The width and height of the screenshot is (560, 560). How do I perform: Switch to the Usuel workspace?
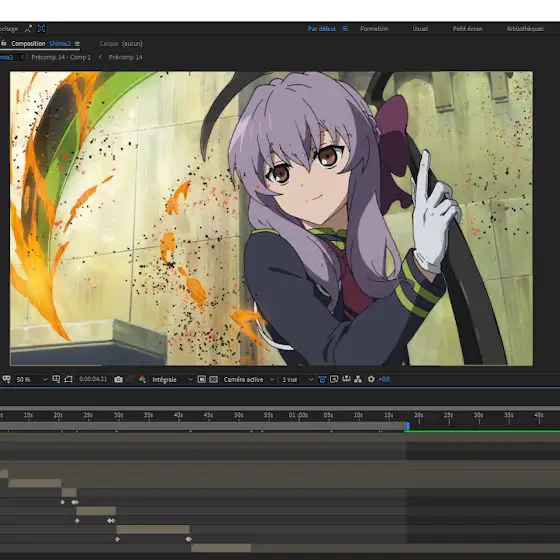(x=420, y=29)
